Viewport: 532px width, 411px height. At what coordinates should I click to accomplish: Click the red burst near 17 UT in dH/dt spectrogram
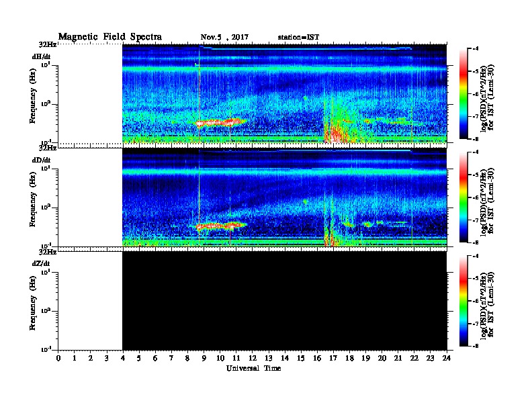[x=335, y=134]
